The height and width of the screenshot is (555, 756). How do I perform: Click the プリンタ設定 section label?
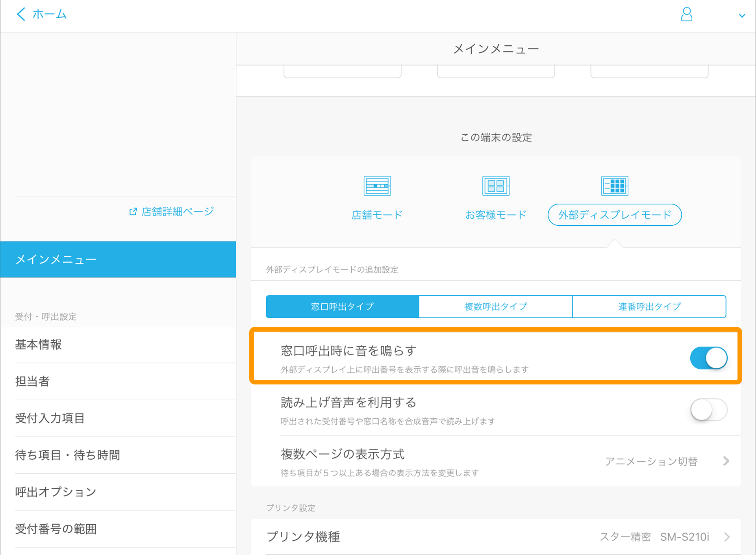[x=291, y=508]
